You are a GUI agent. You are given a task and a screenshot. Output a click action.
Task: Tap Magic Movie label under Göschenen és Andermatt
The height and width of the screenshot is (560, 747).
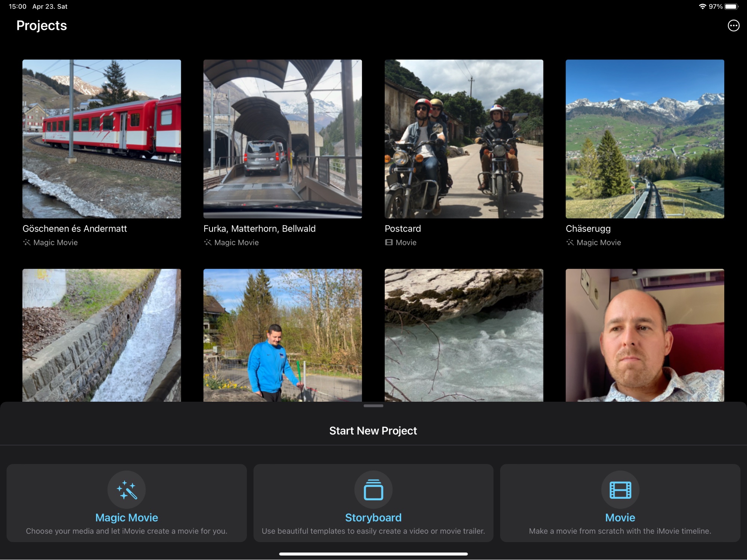coord(56,243)
